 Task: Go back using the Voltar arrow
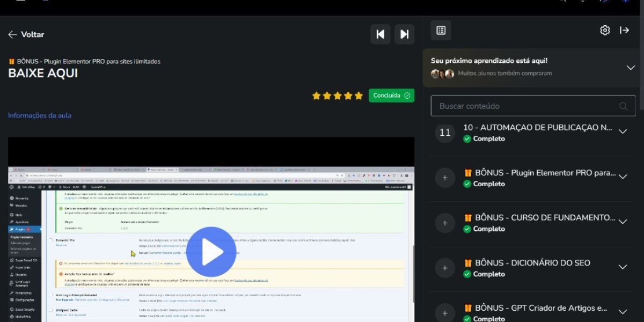(13, 34)
